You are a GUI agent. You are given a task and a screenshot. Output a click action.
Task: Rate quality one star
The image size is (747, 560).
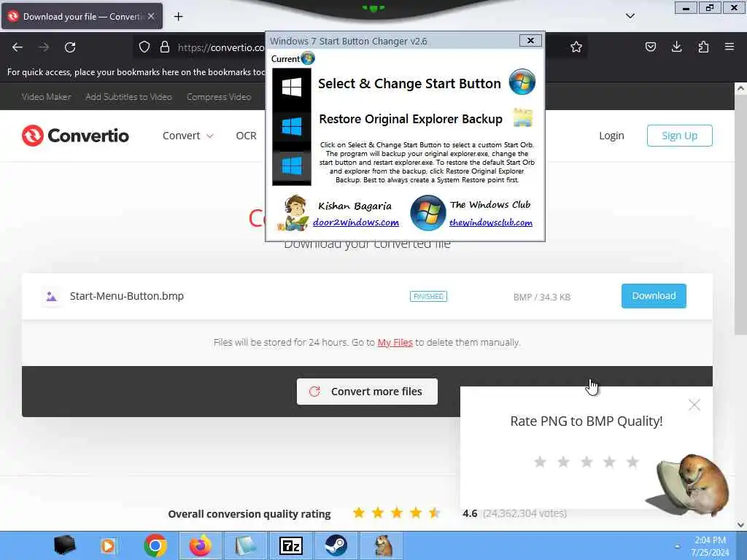[x=540, y=462]
